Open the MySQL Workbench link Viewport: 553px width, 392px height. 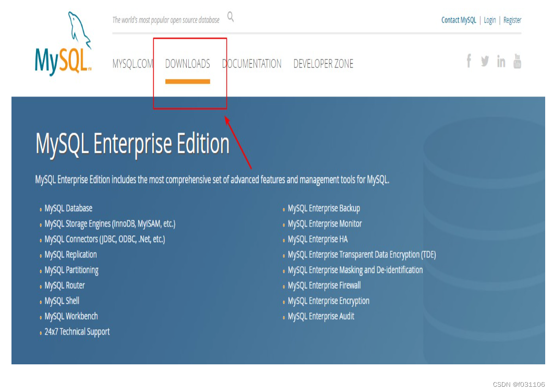pos(71,316)
